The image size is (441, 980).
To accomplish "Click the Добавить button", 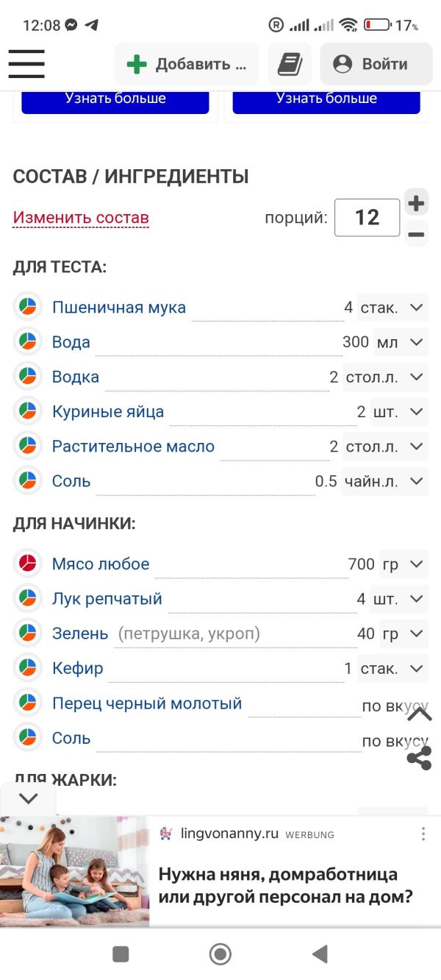I will tap(187, 64).
